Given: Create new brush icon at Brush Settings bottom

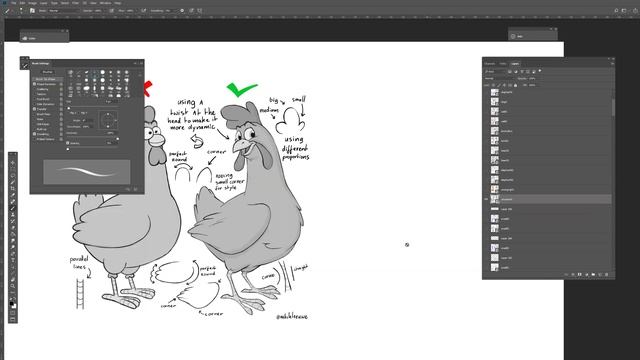Looking at the screenshot, I should click(136, 189).
